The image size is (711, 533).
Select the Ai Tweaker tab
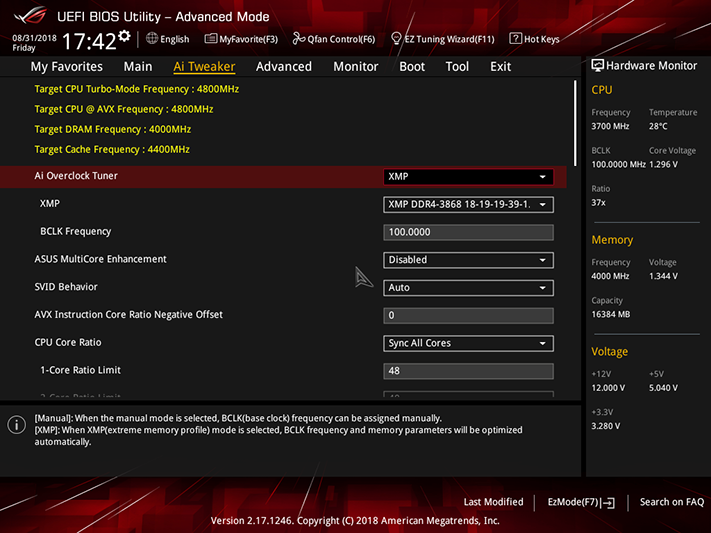coord(204,67)
